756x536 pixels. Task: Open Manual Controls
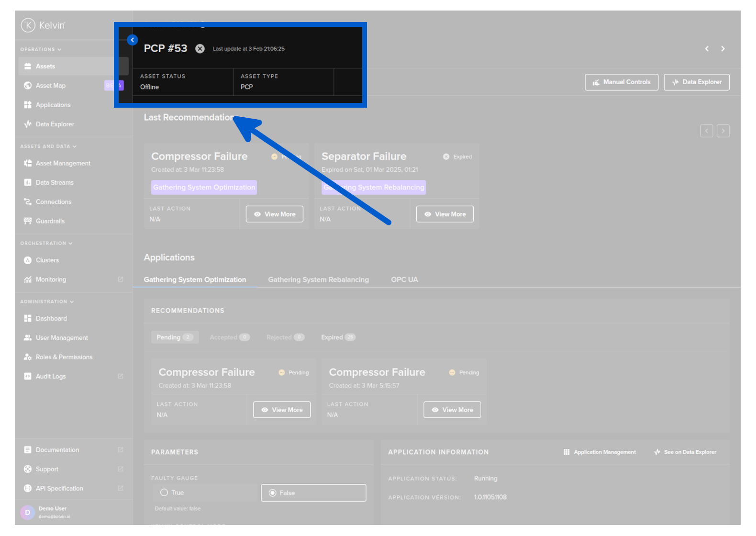click(x=621, y=82)
